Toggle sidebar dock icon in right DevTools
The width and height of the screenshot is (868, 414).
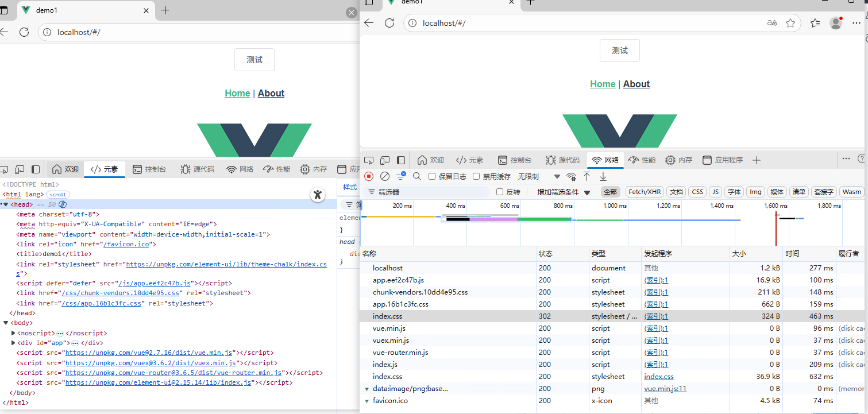(402, 160)
